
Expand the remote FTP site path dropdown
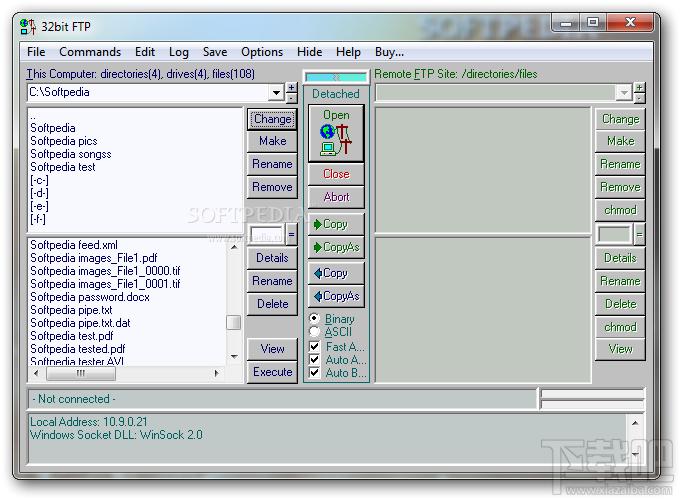pos(624,93)
